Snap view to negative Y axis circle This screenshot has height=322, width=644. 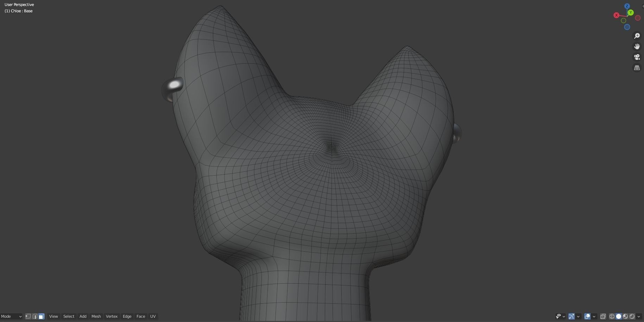(x=623, y=20)
